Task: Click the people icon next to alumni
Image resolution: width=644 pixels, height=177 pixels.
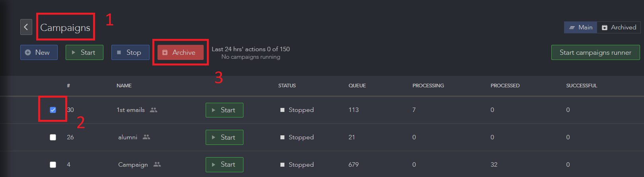Action: coord(146,137)
